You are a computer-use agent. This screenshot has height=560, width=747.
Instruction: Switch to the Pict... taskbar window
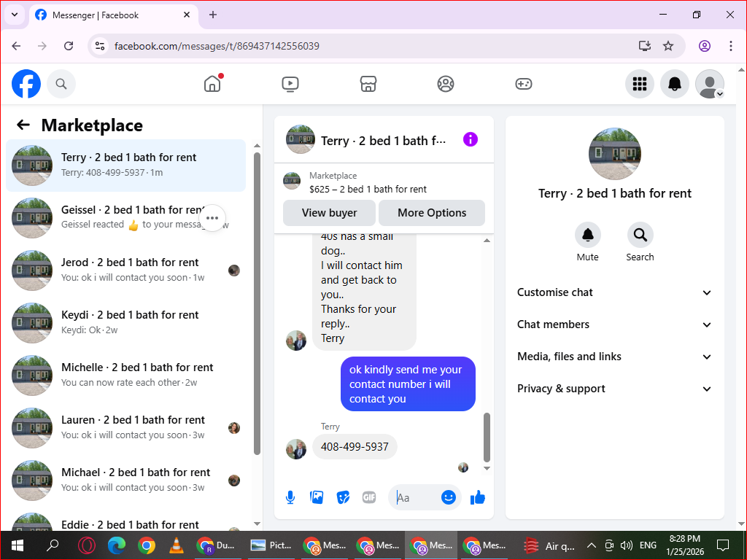pos(271,545)
